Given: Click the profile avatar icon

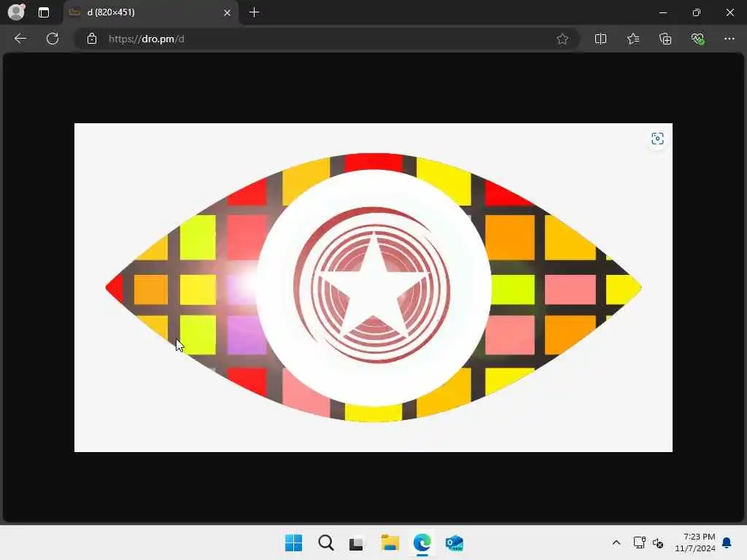Looking at the screenshot, I should [16, 12].
